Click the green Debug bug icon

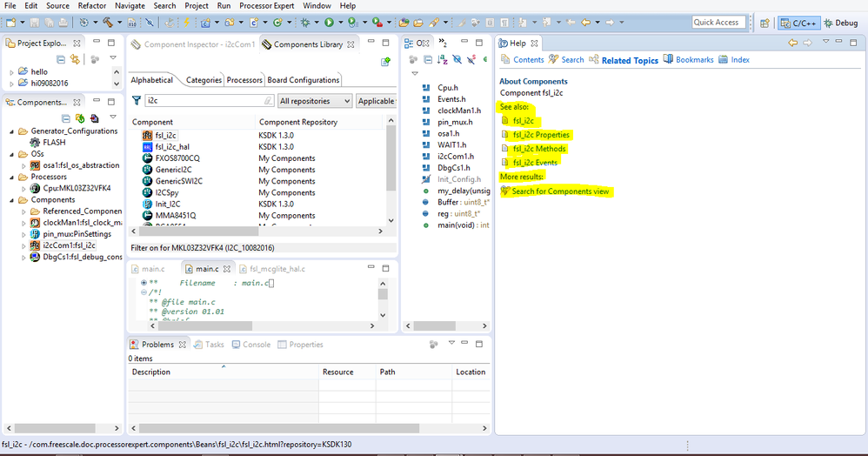[x=305, y=22]
